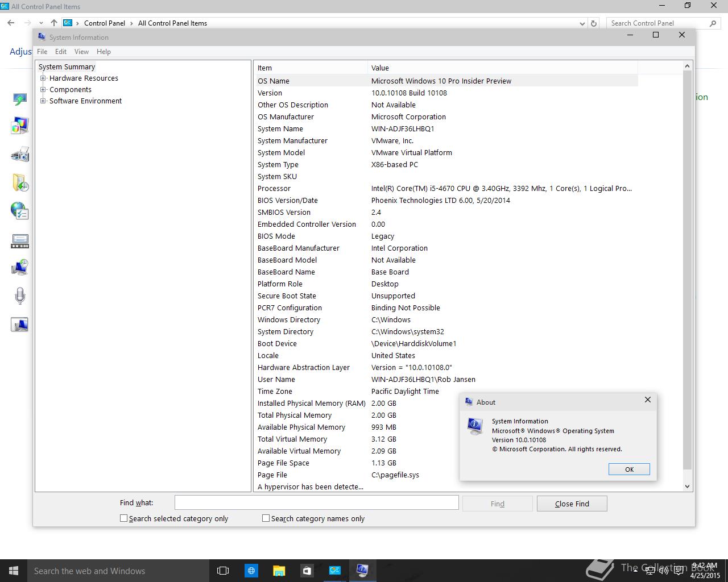Select Software Environment tree label

[x=85, y=101]
